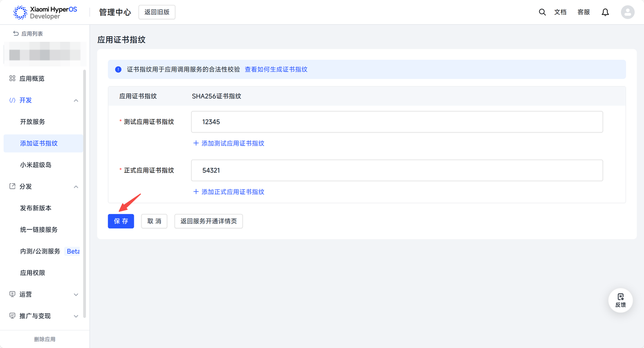
Task: Collapse the 开发 sidebar section
Action: click(76, 101)
